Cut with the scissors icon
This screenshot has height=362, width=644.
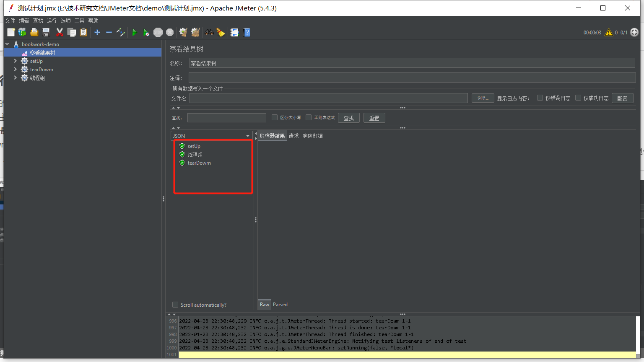[x=60, y=32]
